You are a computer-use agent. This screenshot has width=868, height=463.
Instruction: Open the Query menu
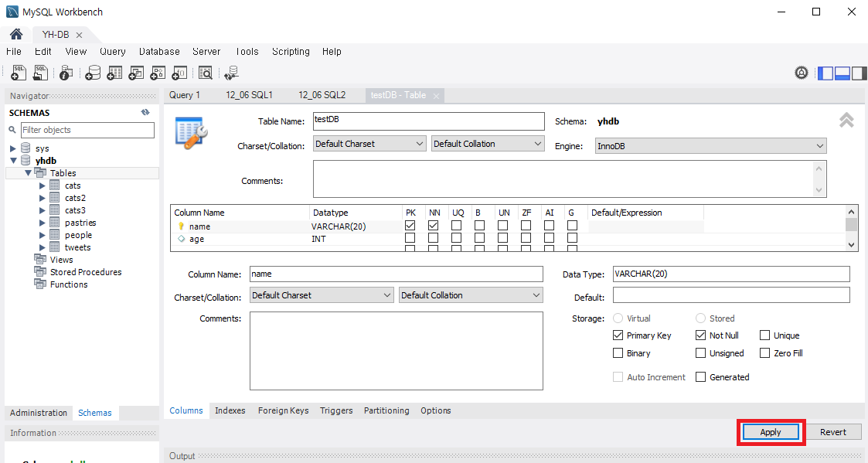coord(112,52)
